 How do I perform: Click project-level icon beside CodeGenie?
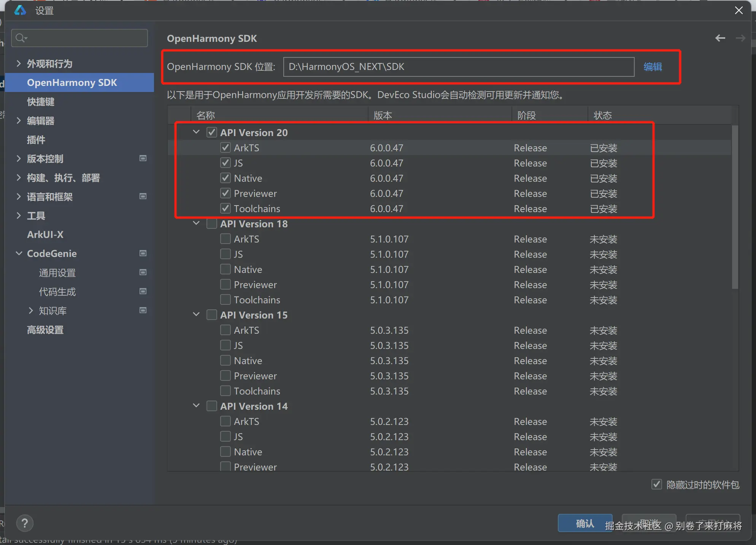143,253
